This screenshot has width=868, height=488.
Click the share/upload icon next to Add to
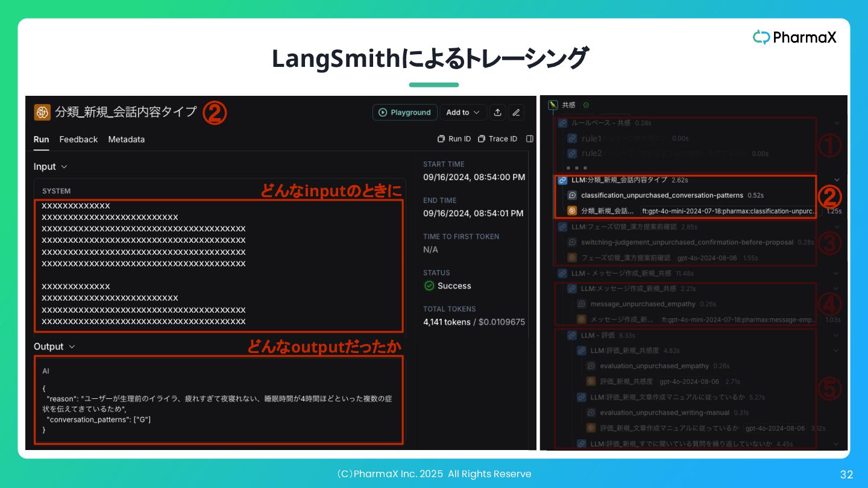click(x=497, y=113)
